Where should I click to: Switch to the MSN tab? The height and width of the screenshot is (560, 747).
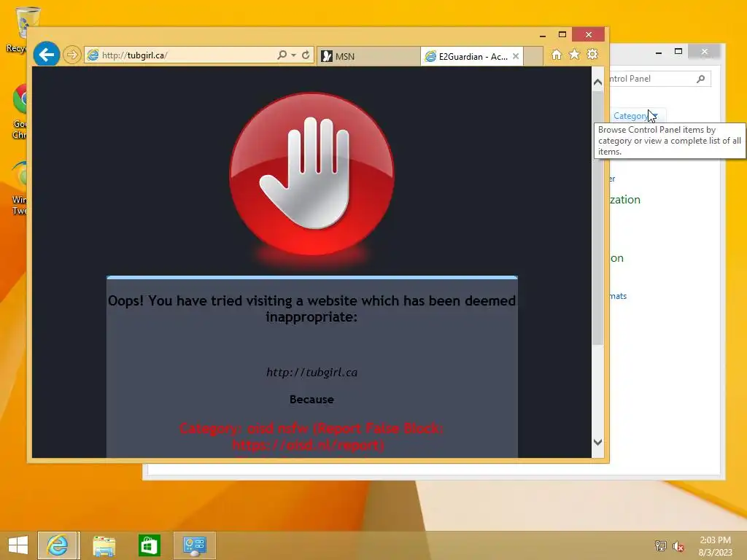368,56
